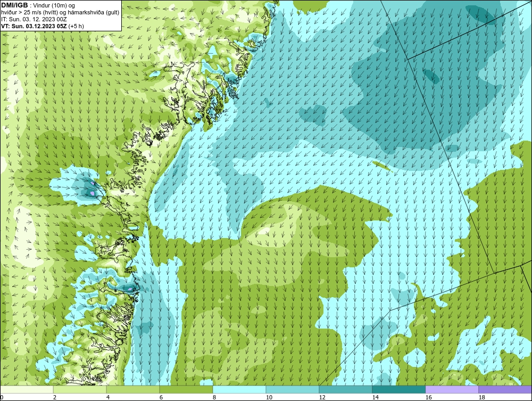Click the 4–6 m/s green legend swatch
Image resolution: width=532 pixels, height=401 pixels.
[x=133, y=389]
